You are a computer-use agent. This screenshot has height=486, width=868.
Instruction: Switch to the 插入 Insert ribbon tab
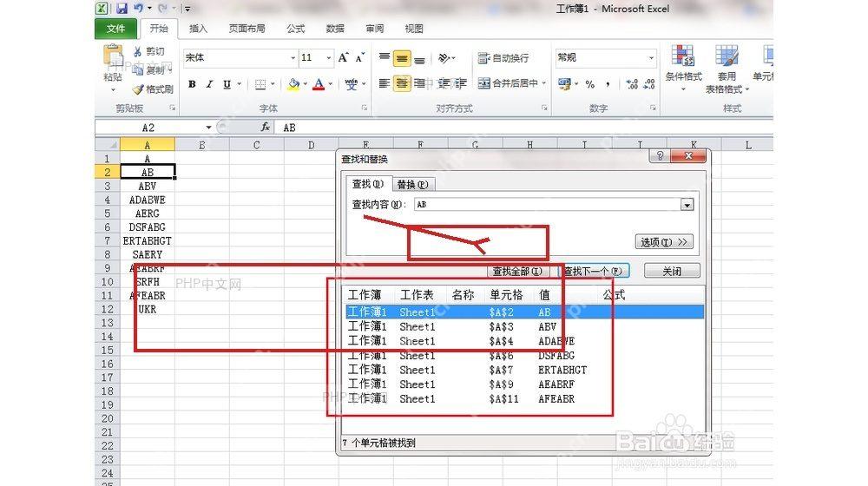click(198, 29)
